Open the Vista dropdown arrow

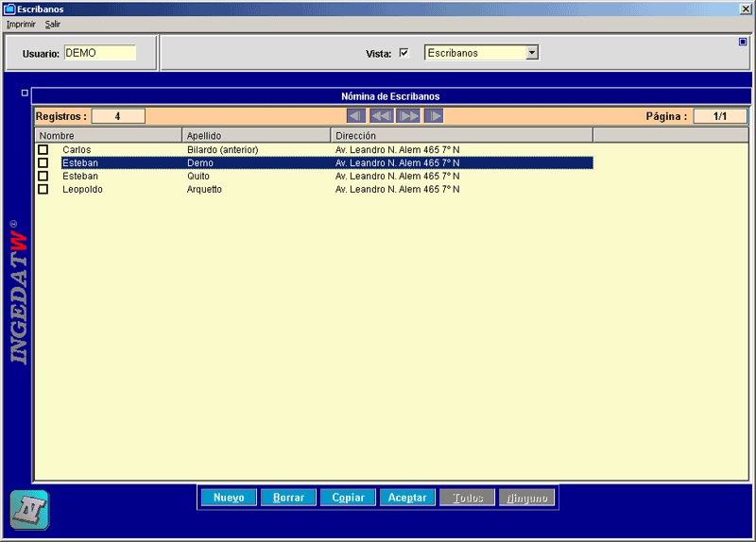click(x=532, y=53)
